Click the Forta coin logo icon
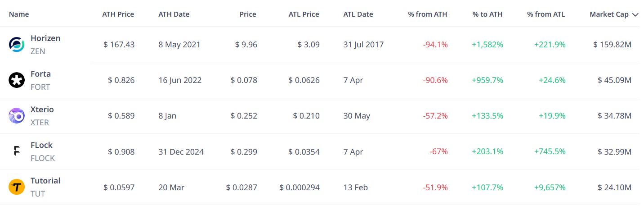 coord(17,80)
